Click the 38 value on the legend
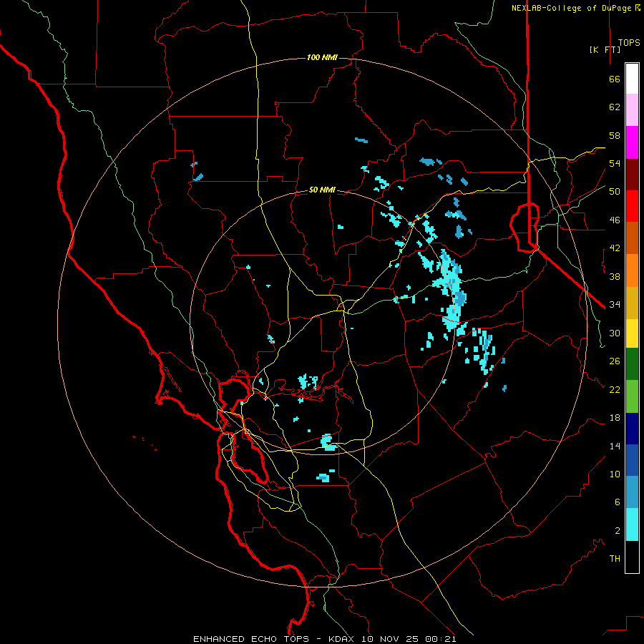The image size is (644, 644). [615, 276]
